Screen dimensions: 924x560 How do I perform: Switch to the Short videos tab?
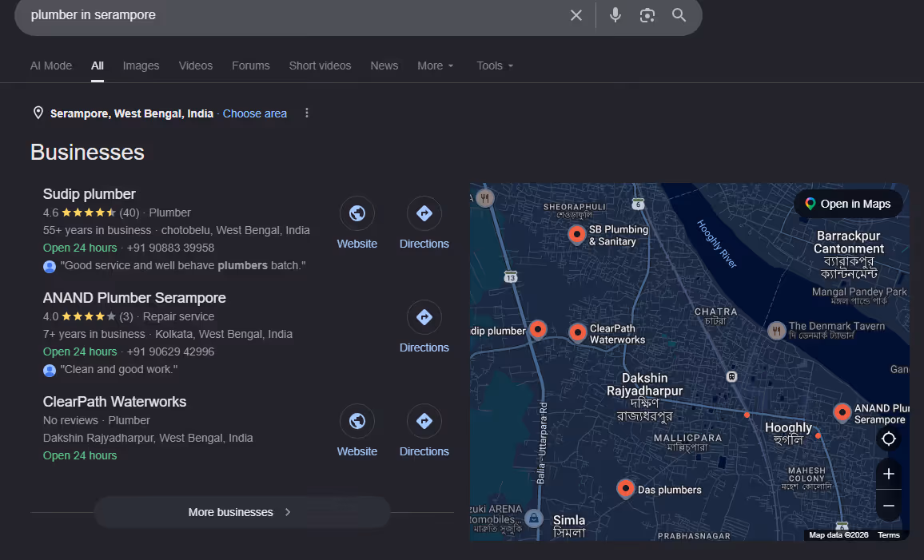click(320, 66)
